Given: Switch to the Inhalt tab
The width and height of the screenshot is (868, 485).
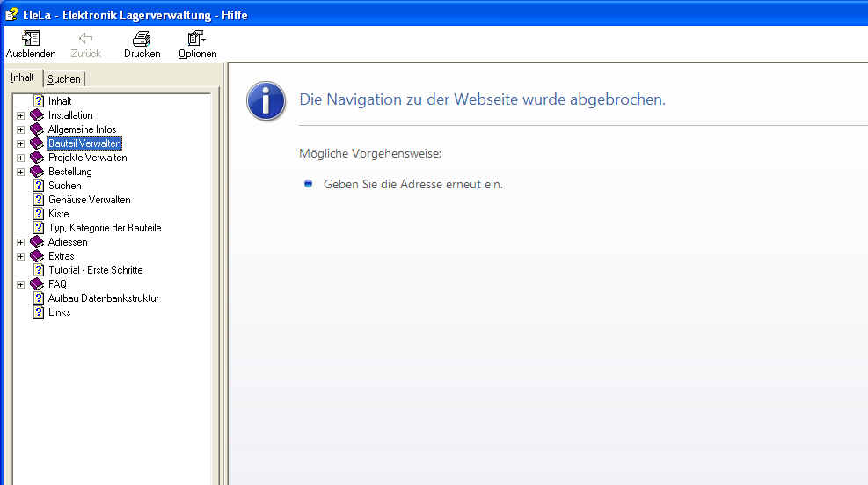Looking at the screenshot, I should click(22, 77).
